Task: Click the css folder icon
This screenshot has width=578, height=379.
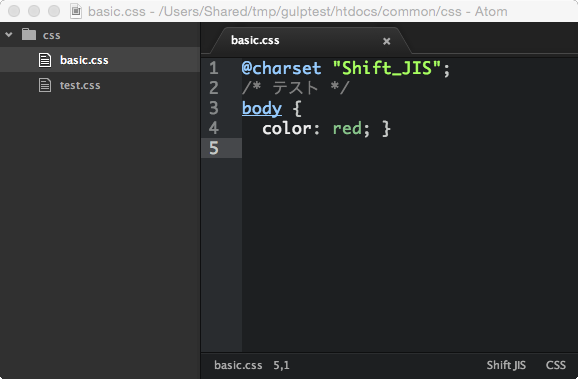Action: pos(29,35)
